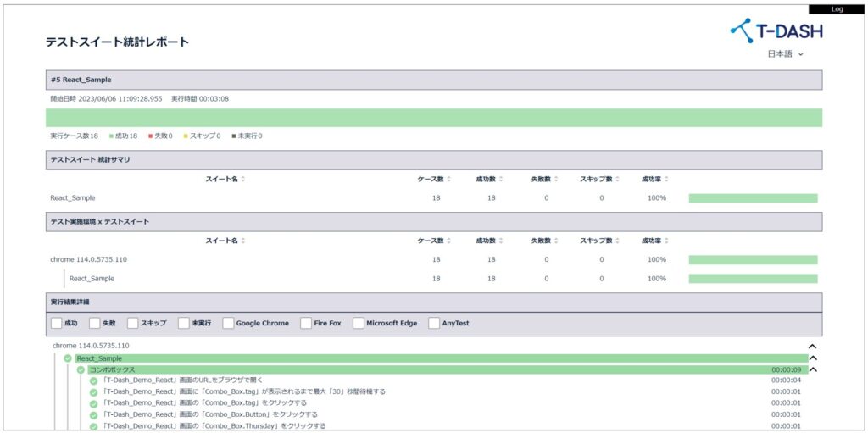Tick the Microsoft Edge filter checkbox
Viewport: 868px width, 433px height.
[359, 323]
